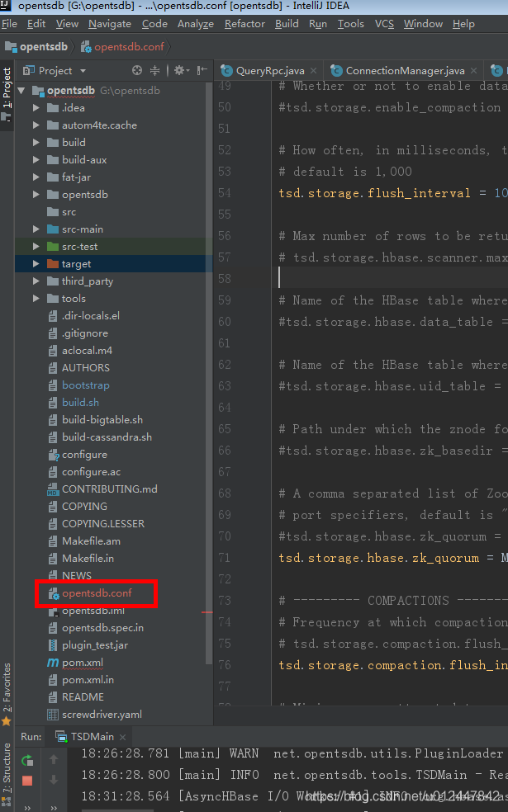
Task: Open the 1: Project tool window button
Action: [7, 94]
